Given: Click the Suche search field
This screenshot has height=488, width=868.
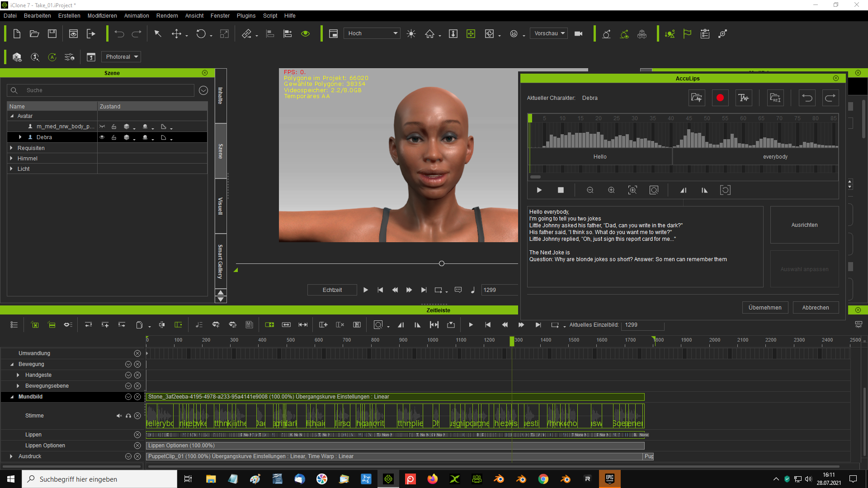Looking at the screenshot, I should coord(101,90).
